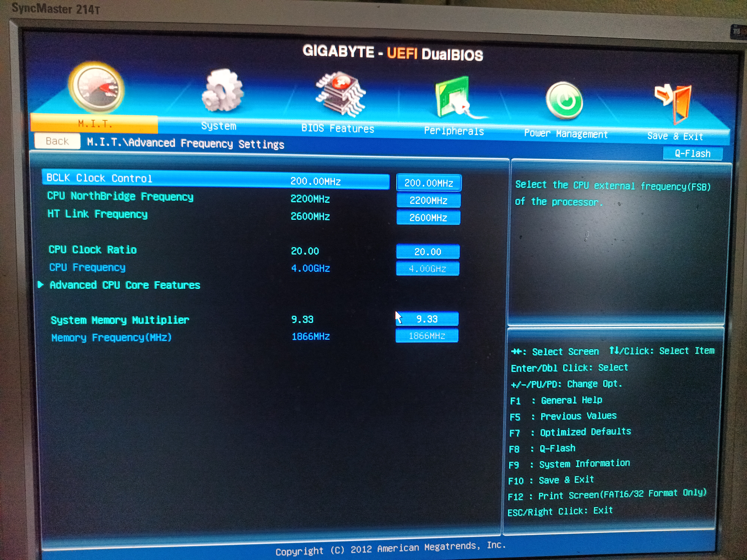Open HT Link Frequency 2600MHz selector
This screenshot has height=560, width=747.
(x=428, y=218)
